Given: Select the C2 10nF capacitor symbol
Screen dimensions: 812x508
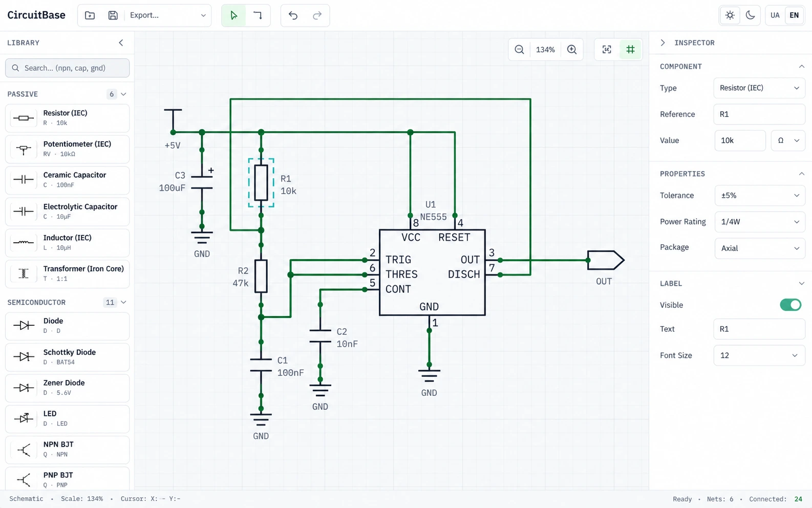Looking at the screenshot, I should 320,336.
